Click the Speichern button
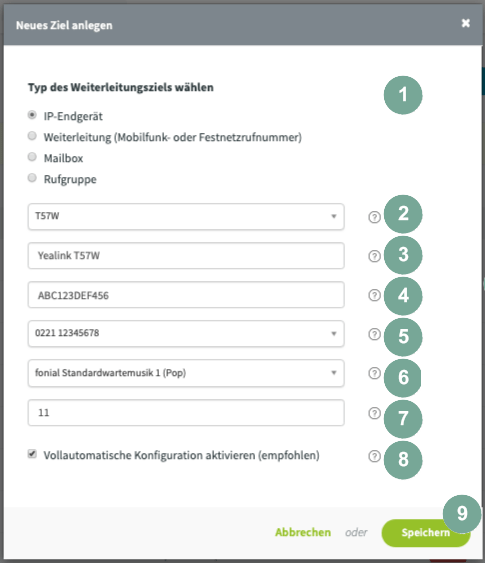485x563 pixels. [426, 533]
